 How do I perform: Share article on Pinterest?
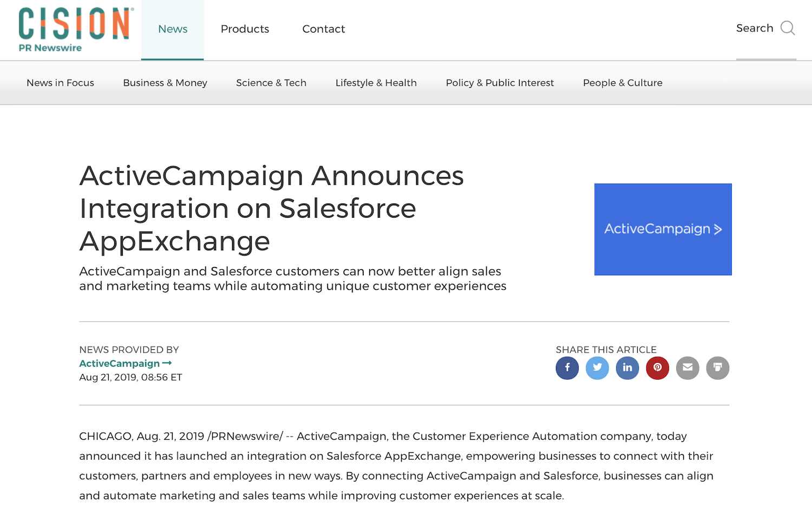click(658, 368)
